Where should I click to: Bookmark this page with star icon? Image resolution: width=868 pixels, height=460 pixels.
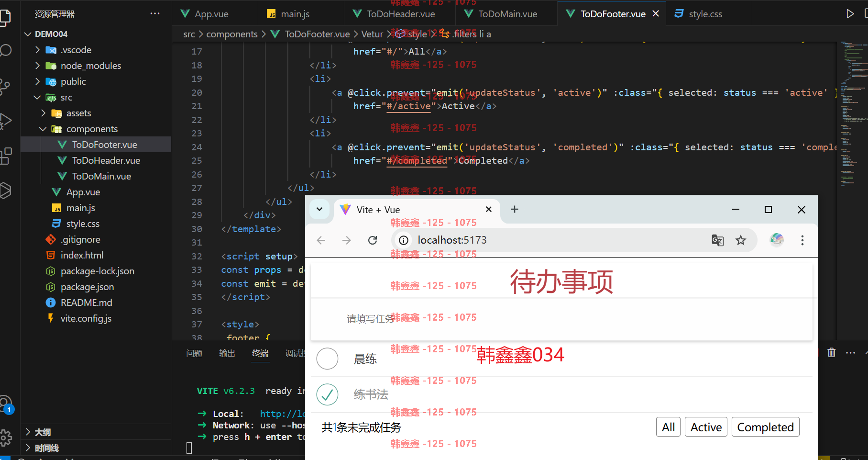[741, 240]
